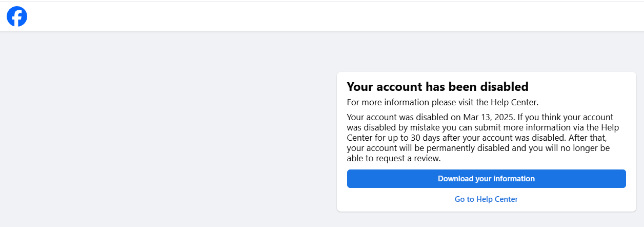
Task: Click the "Your account has been disabled" heading
Action: point(437,86)
